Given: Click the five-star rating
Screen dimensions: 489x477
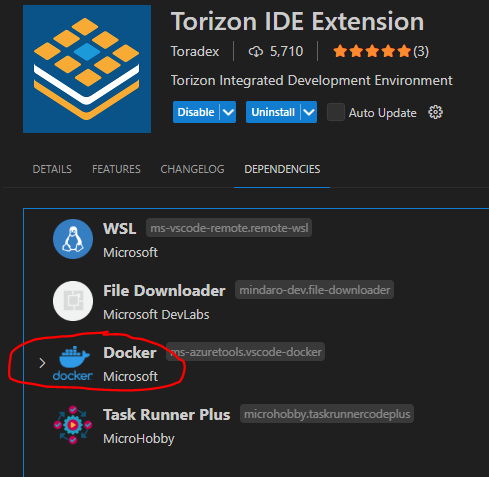Looking at the screenshot, I should pyautogui.click(x=372, y=51).
